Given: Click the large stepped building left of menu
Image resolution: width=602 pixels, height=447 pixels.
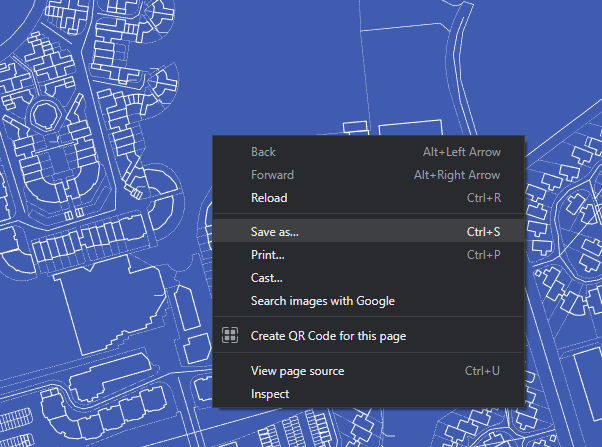Looking at the screenshot, I should (111, 303).
